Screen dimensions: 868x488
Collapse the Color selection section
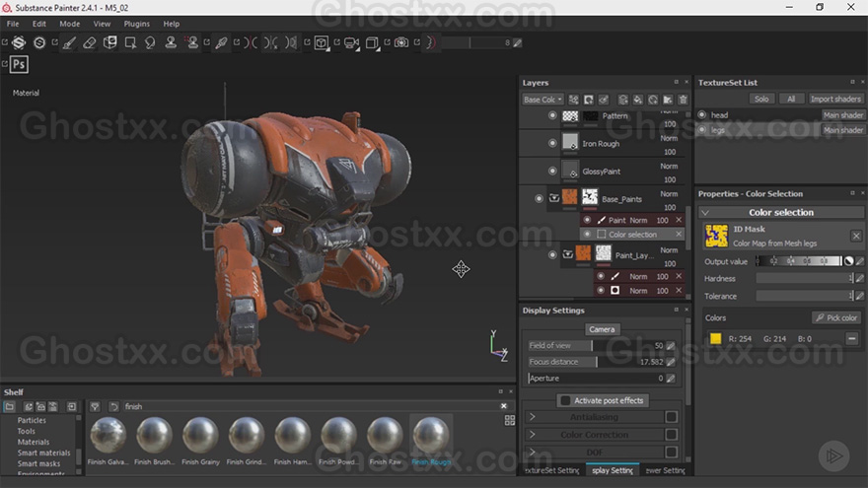pos(705,213)
